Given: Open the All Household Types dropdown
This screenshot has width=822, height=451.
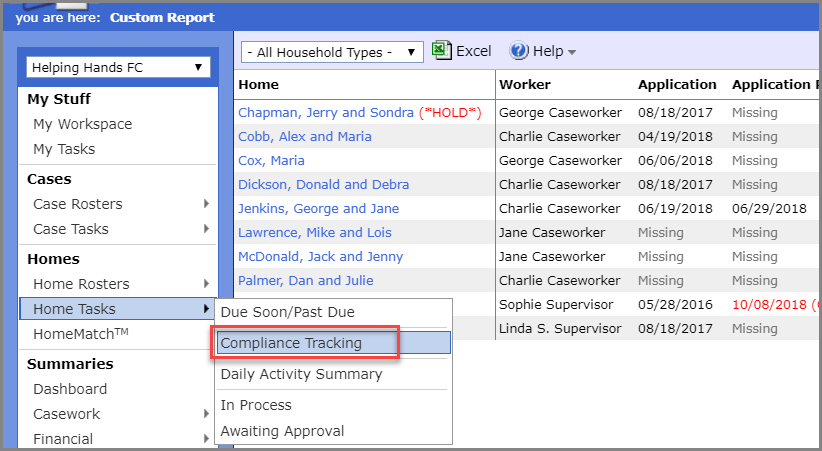Looking at the screenshot, I should tap(332, 52).
